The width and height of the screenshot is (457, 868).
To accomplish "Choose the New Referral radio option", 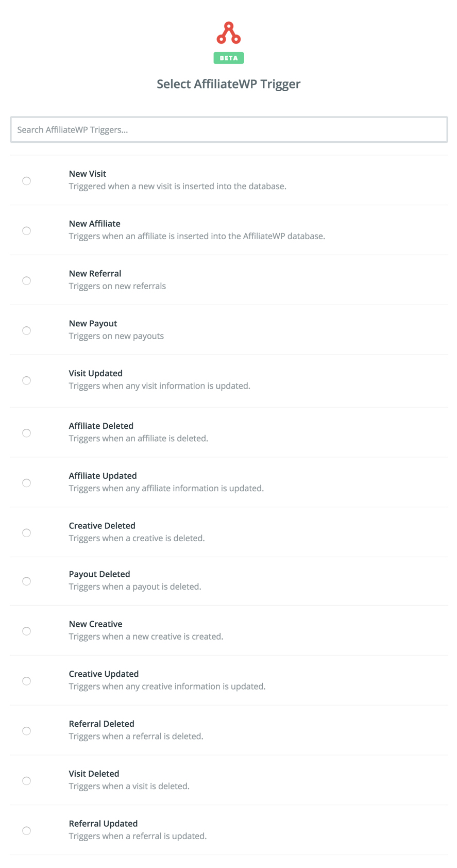I will tap(27, 281).
